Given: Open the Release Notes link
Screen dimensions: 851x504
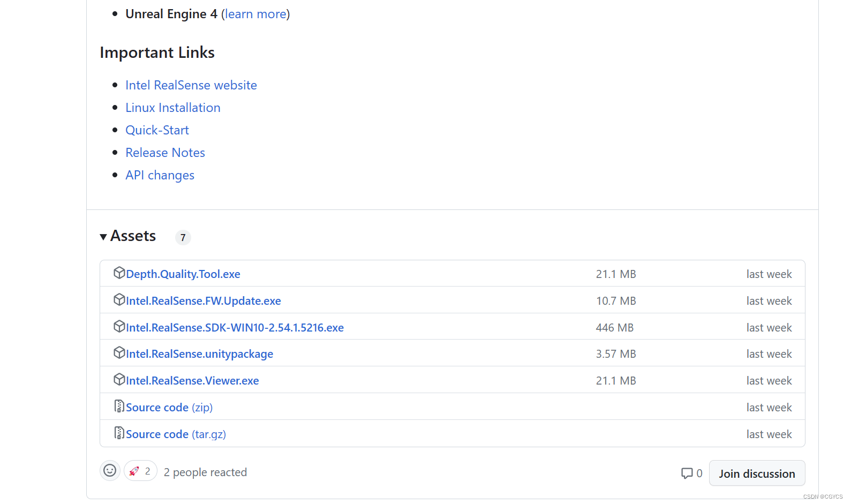Looking at the screenshot, I should 165,153.
